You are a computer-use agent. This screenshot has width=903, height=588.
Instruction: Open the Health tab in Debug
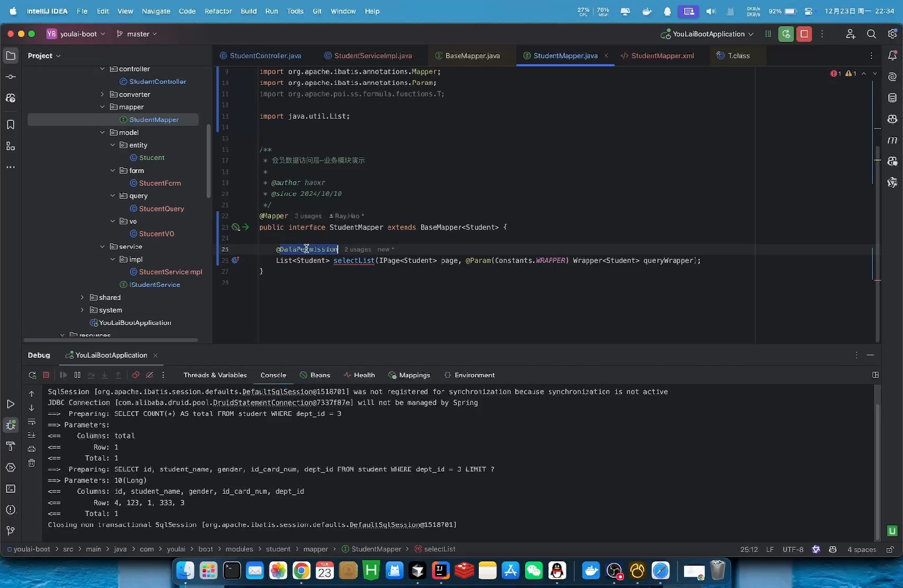click(359, 375)
